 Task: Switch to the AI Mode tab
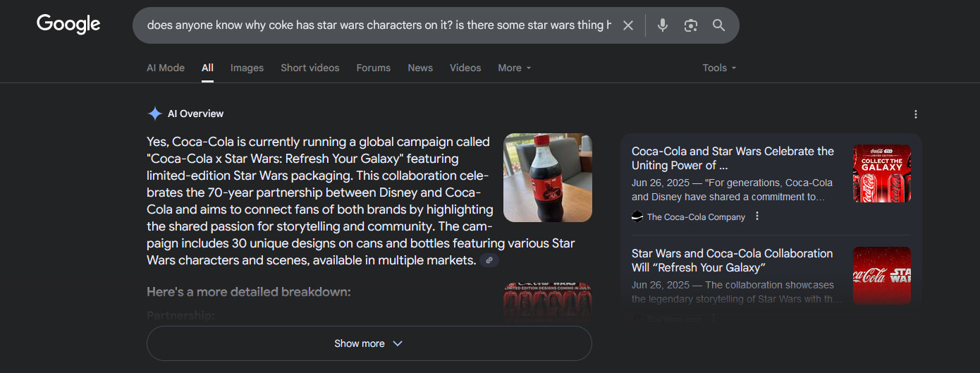[166, 68]
